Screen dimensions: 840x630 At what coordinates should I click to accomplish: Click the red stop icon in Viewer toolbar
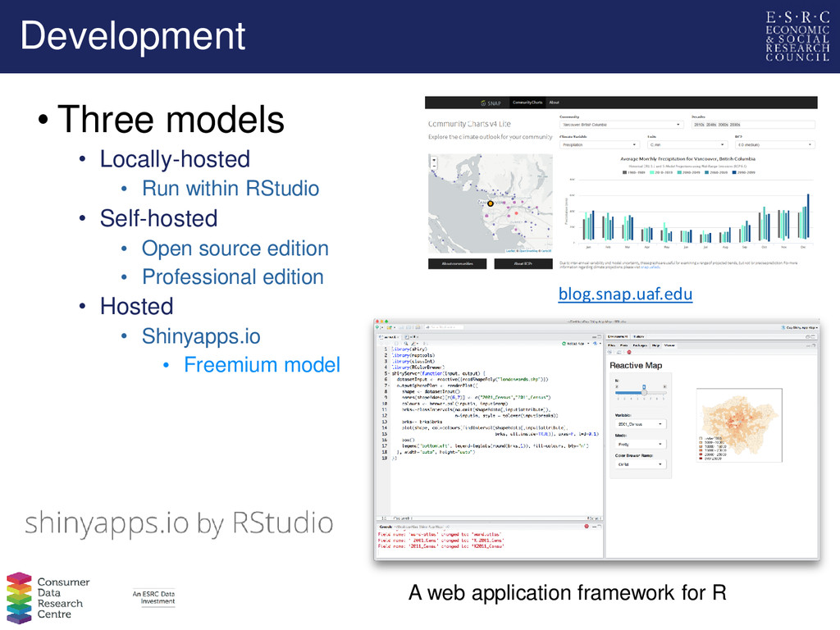(x=629, y=352)
